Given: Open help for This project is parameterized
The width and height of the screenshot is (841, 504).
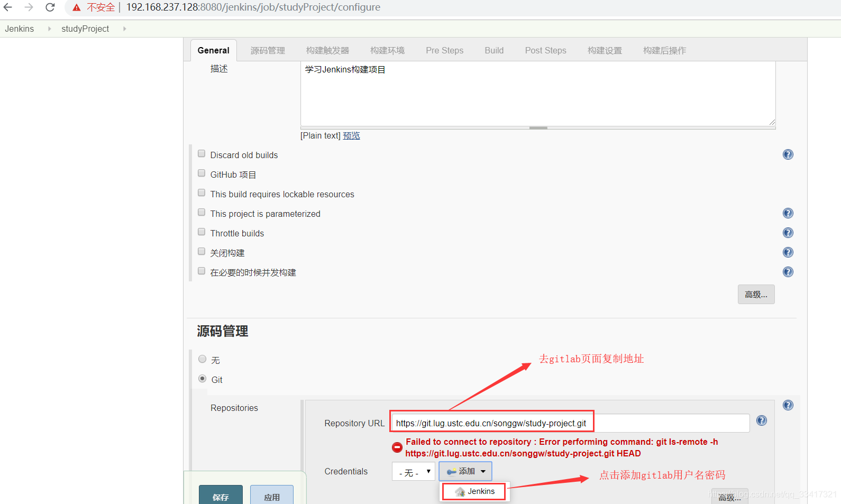Looking at the screenshot, I should pos(788,213).
